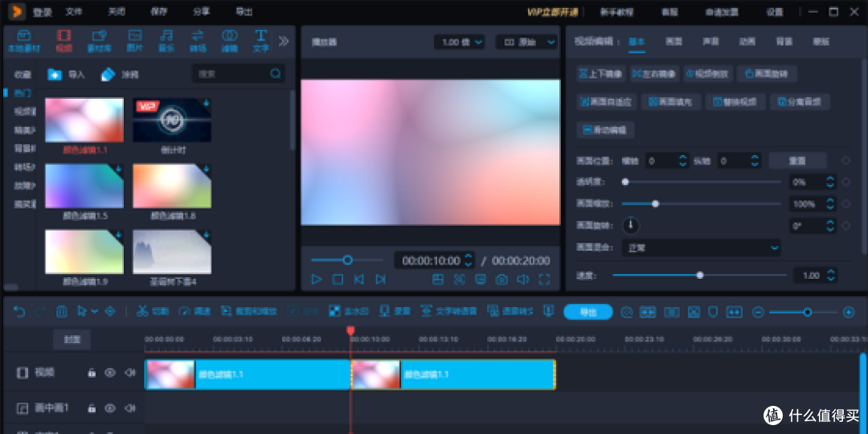Image resolution: width=868 pixels, height=434 pixels.
Task: Click the redo arrow in timeline toolbar
Action: pyautogui.click(x=40, y=312)
